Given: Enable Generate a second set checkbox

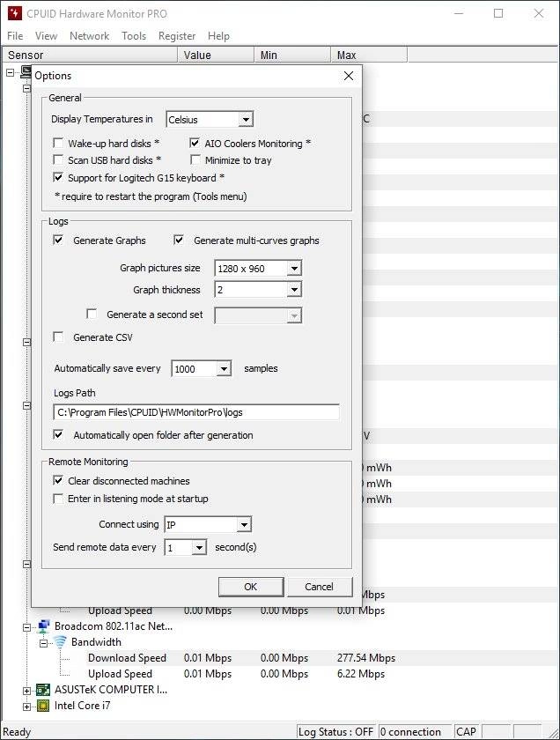Looking at the screenshot, I should click(92, 314).
